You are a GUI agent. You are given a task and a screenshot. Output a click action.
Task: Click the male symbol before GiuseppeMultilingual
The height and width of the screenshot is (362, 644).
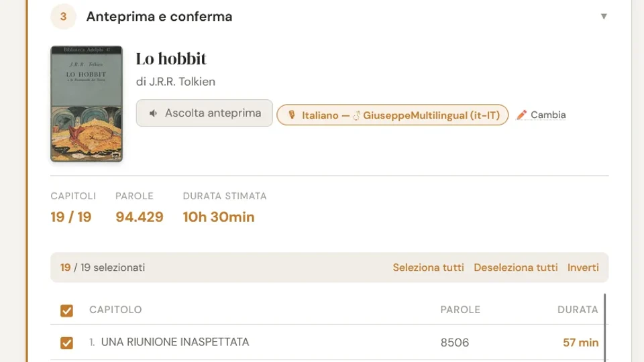click(x=357, y=115)
